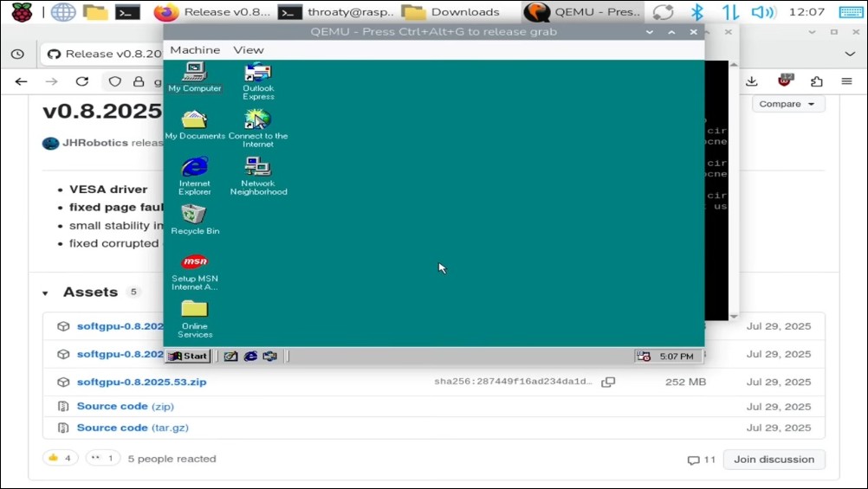Copy the sha256 checksum
868x489 pixels.
click(x=608, y=382)
